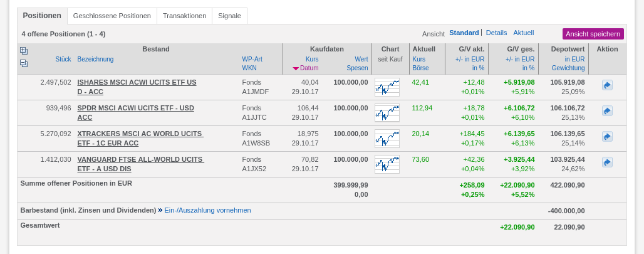Sort by Bezeichnung column header

click(x=95, y=59)
